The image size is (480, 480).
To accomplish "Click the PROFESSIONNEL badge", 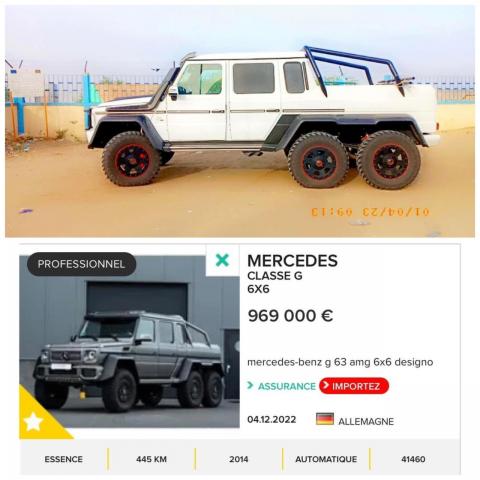I will tap(81, 264).
